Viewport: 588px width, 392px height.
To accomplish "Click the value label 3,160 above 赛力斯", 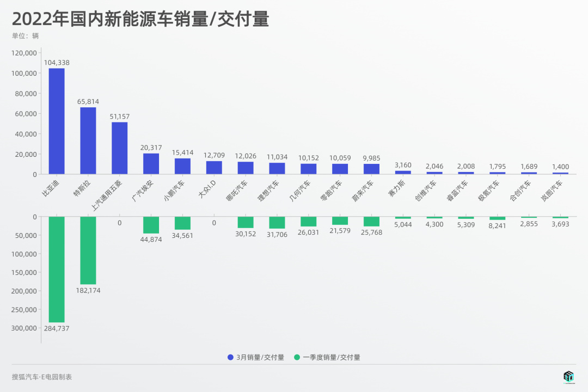I will [x=403, y=165].
